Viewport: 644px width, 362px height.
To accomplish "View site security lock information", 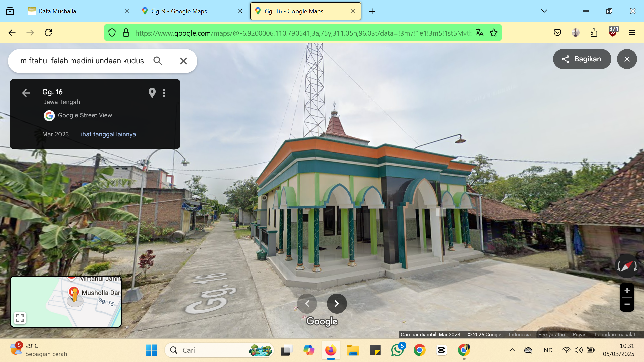I will 126,33.
